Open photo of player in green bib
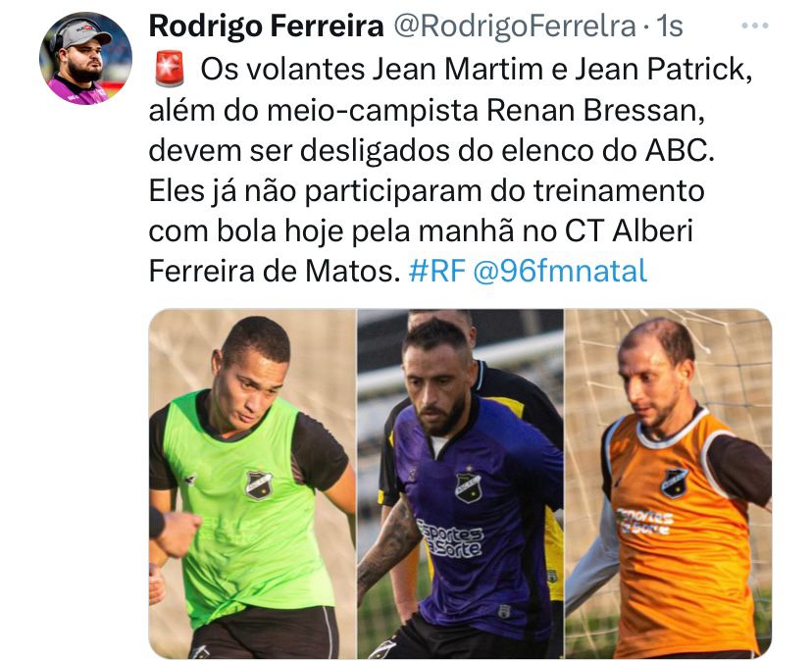Image resolution: width=812 pixels, height=662 pixels. (252, 484)
